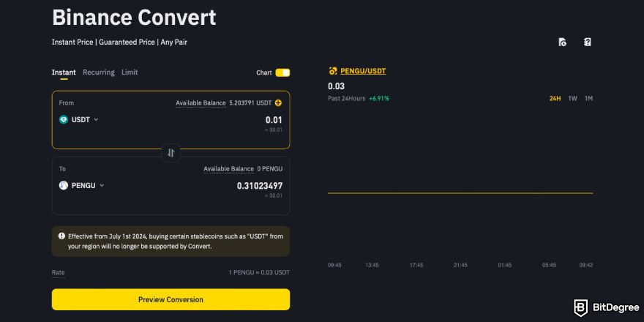Switch to the Limit tab
644x322 pixels.
coord(130,72)
